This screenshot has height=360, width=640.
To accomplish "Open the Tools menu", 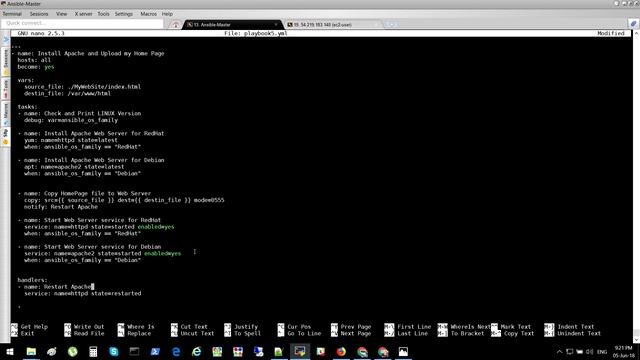I will coord(103,14).
